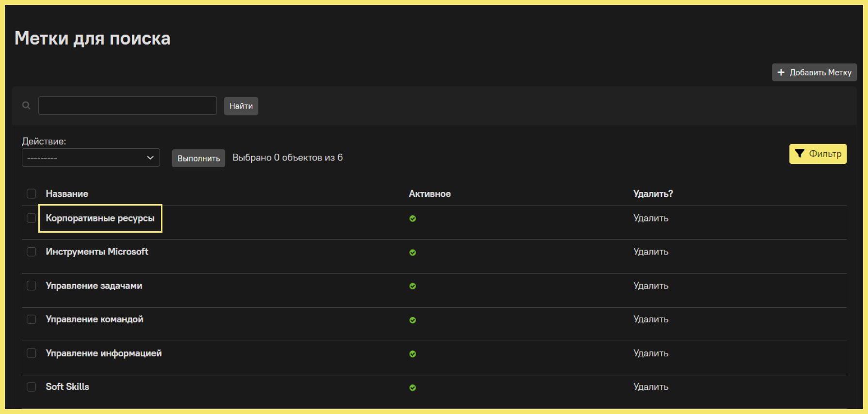Image resolution: width=868 pixels, height=414 pixels.
Task: Open the Управление командой tag
Action: pos(95,319)
